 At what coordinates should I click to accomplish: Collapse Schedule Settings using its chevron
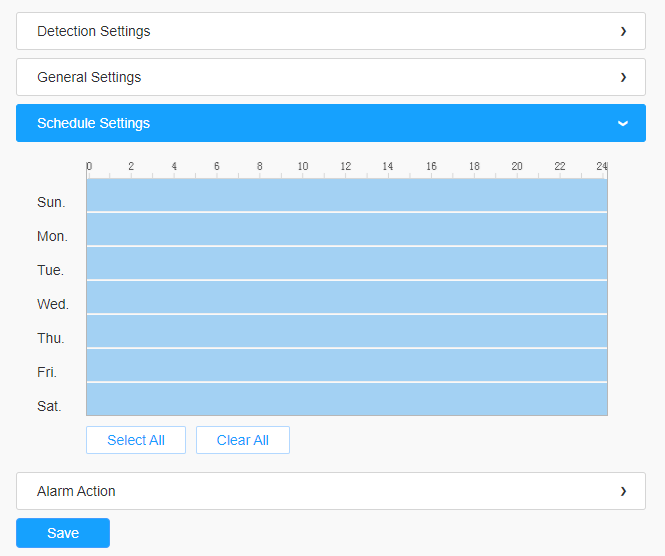click(623, 123)
